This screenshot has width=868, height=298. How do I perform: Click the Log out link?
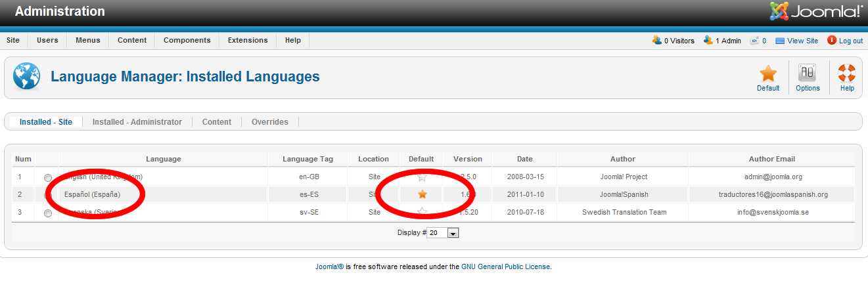[x=851, y=41]
